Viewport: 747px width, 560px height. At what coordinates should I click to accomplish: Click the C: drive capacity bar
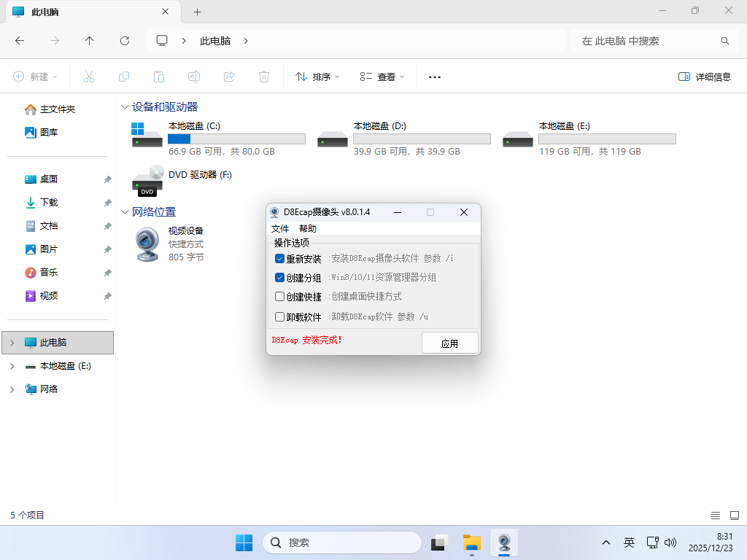point(236,139)
